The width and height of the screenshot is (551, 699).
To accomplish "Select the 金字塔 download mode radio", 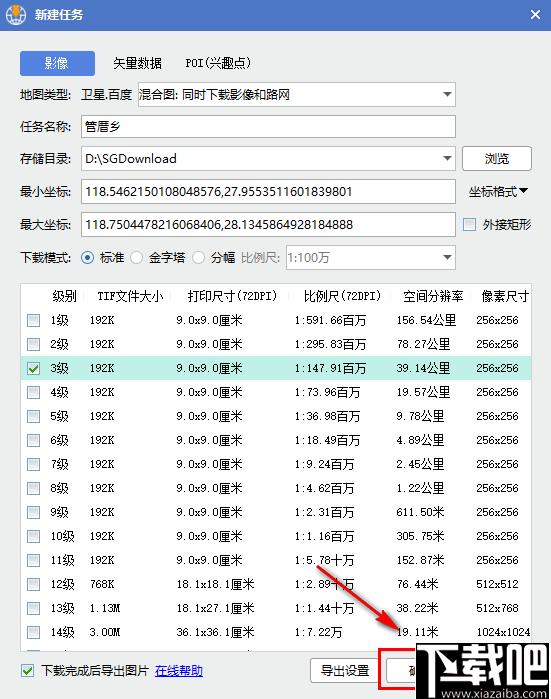I will click(x=136, y=257).
